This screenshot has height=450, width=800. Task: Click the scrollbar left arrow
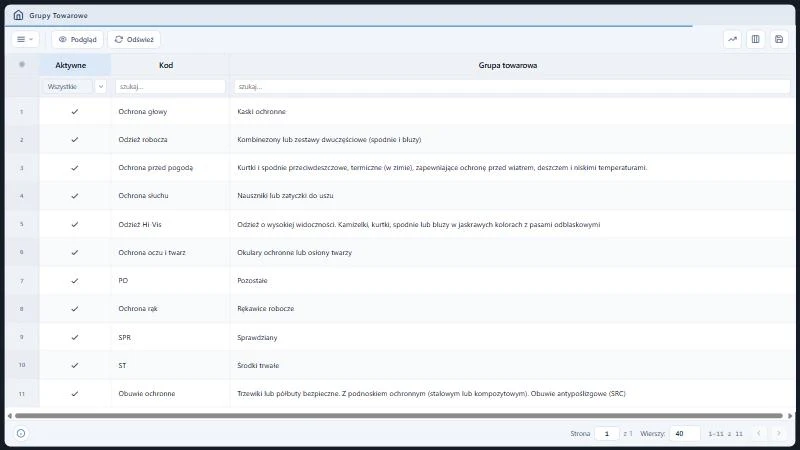[9, 416]
